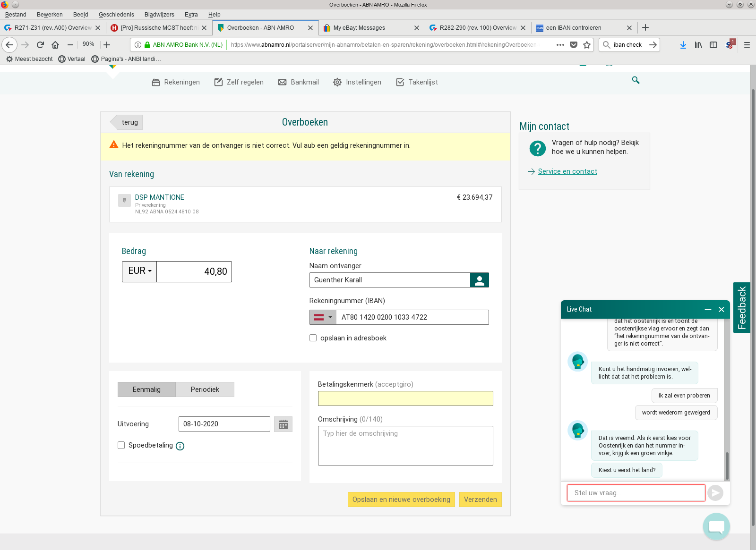Expand the Austria country flag dropdown

tap(323, 317)
